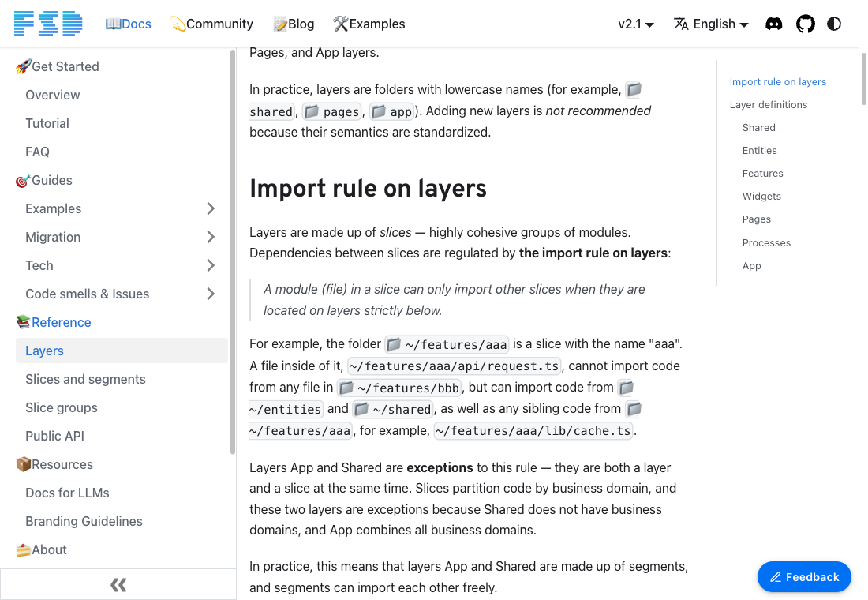Open the About sidebar section

click(42, 549)
